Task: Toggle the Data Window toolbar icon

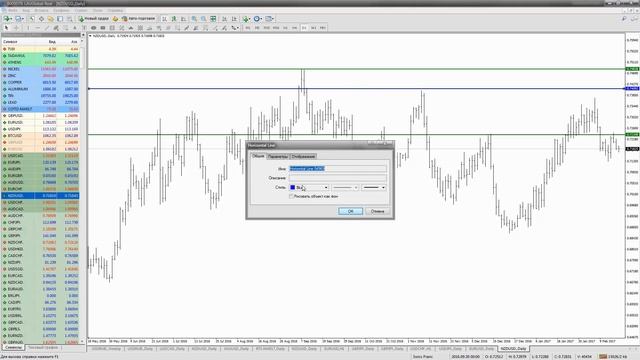Action: tap(41, 19)
